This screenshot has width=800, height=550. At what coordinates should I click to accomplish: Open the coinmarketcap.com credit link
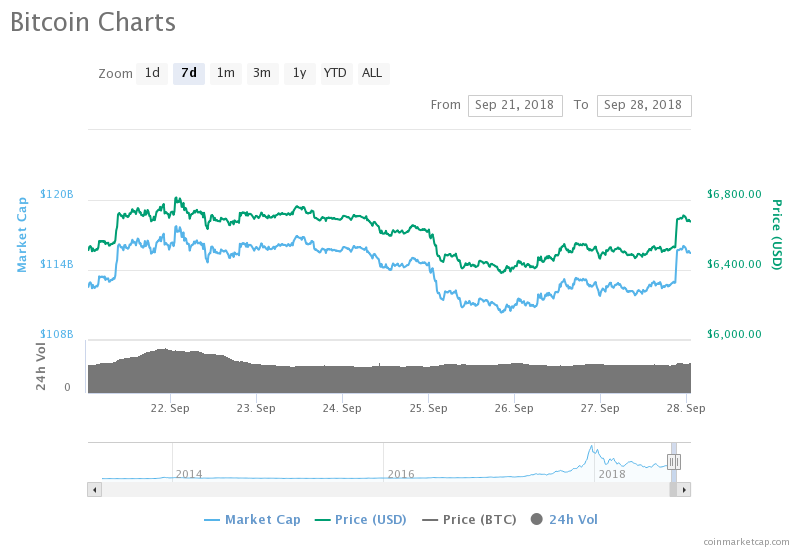[x=746, y=542]
